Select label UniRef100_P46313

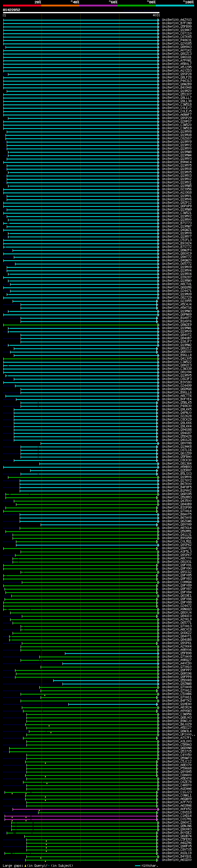tap(176, 81)
